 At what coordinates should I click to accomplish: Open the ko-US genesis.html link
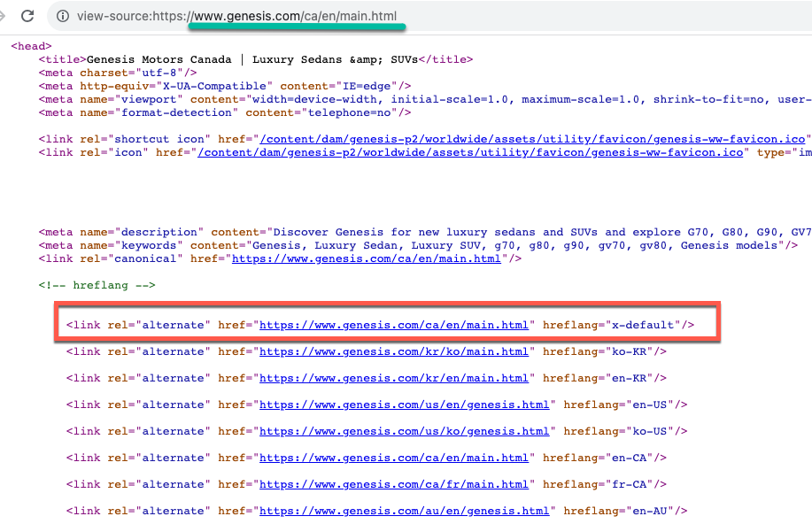point(404,431)
